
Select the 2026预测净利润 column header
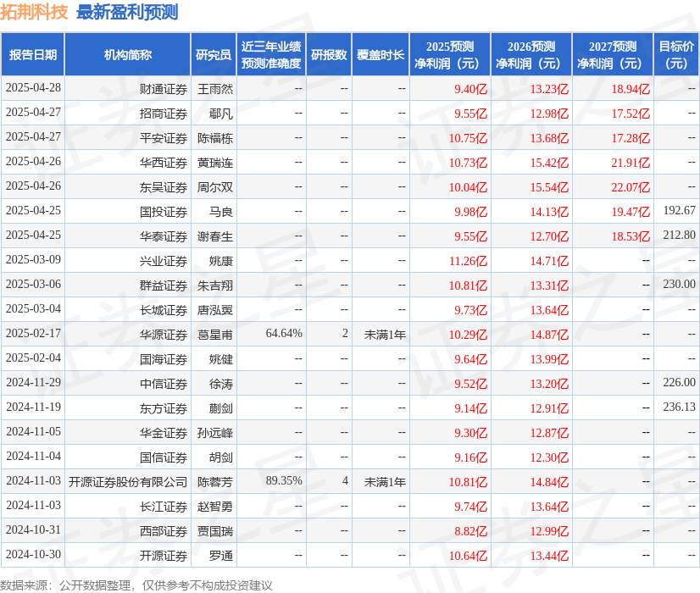[531, 54]
